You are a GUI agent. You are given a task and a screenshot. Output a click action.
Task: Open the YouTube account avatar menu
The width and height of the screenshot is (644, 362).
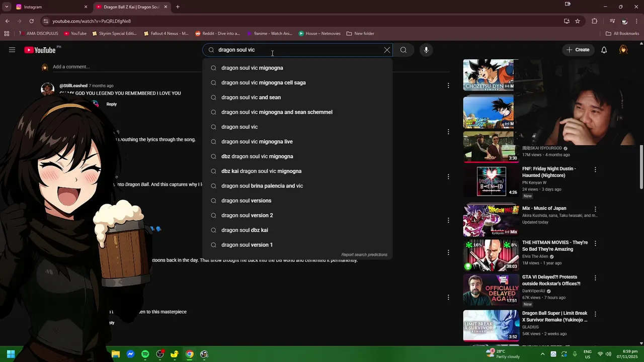[x=623, y=50]
